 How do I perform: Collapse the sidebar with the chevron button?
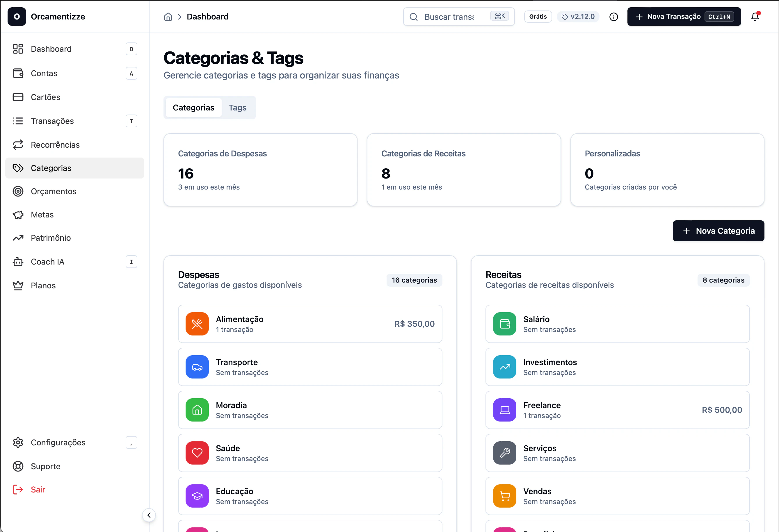point(149,515)
